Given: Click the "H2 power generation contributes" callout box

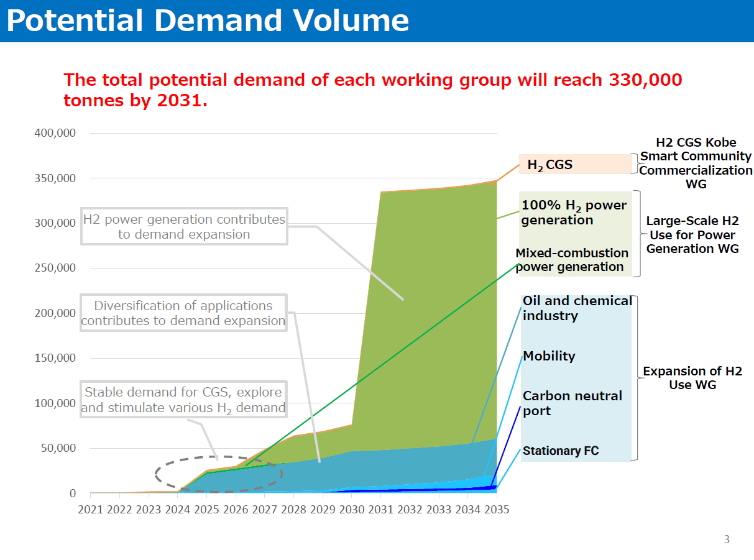Looking at the screenshot, I should [x=184, y=227].
